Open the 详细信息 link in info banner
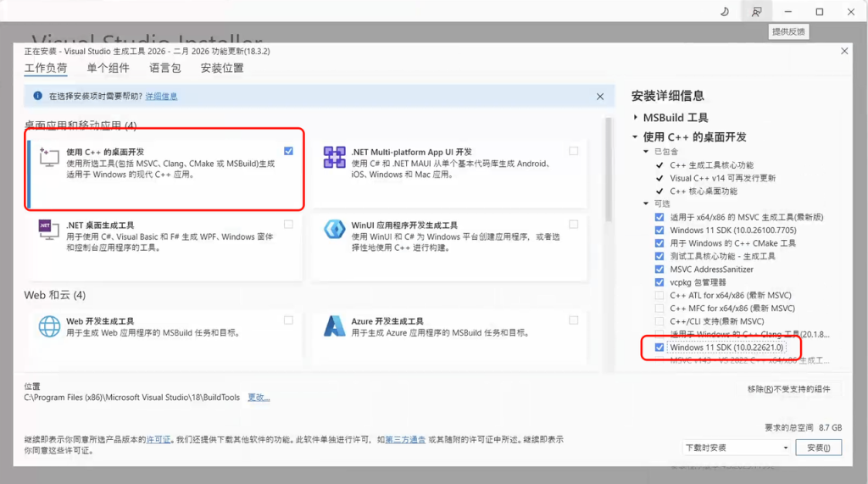The image size is (868, 484). [161, 97]
